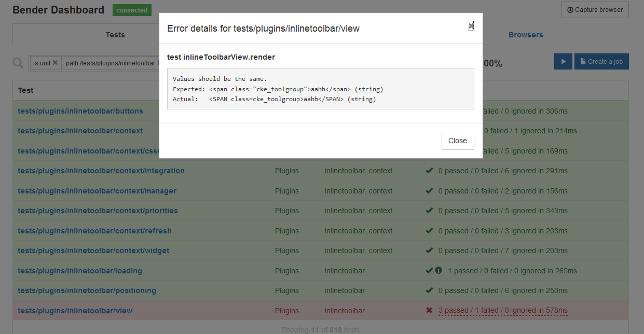
Task: Click the red X failed icon in view row
Action: [429, 310]
